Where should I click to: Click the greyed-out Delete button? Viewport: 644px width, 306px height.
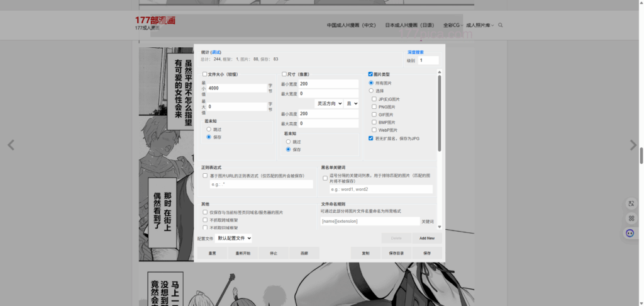tap(396, 238)
